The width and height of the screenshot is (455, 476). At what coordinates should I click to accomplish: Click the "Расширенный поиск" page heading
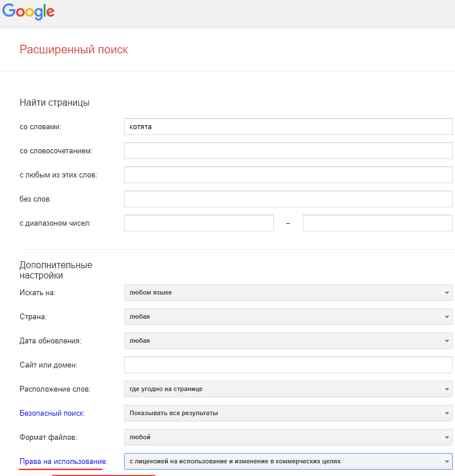click(74, 49)
